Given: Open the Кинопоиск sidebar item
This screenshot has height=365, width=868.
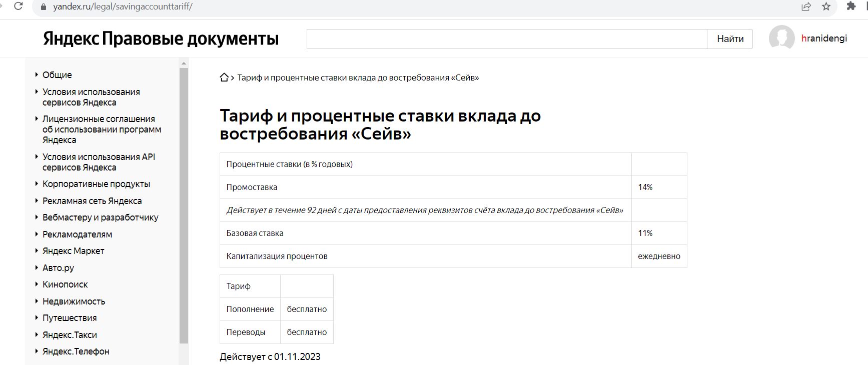Looking at the screenshot, I should point(65,284).
